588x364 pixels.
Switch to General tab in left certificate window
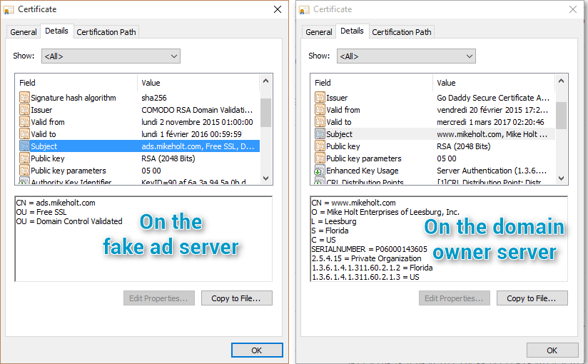[x=24, y=32]
